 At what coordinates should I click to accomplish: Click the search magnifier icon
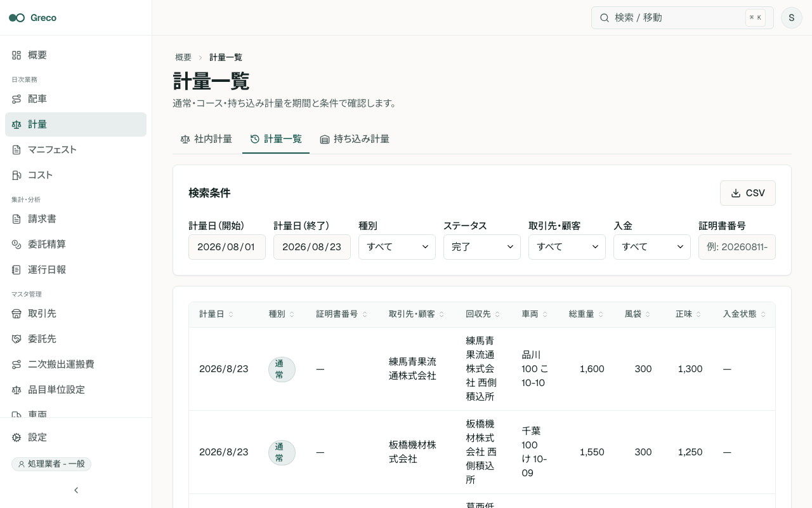(x=605, y=18)
